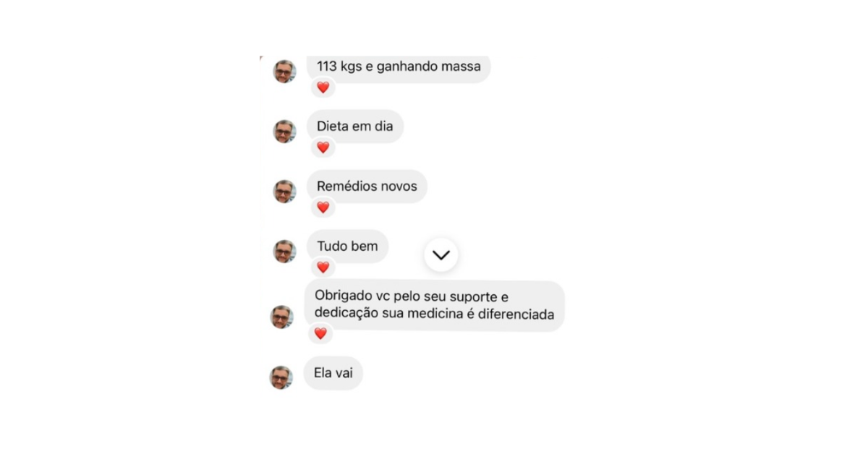Open sender avatar beside '113 kgs' message
This screenshot has height=454, width=868.
(x=284, y=71)
